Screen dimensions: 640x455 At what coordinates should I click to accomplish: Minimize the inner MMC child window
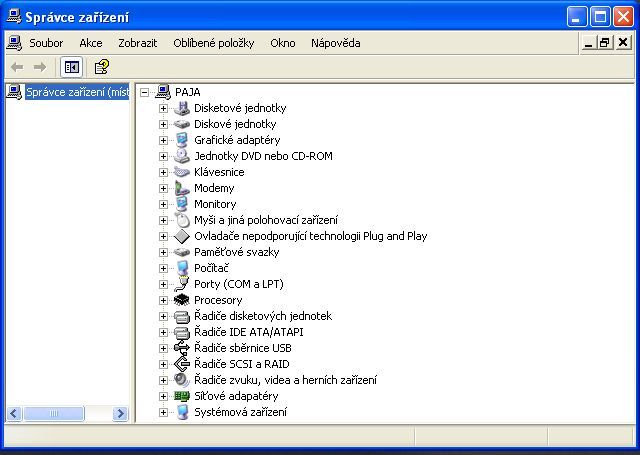[x=588, y=43]
